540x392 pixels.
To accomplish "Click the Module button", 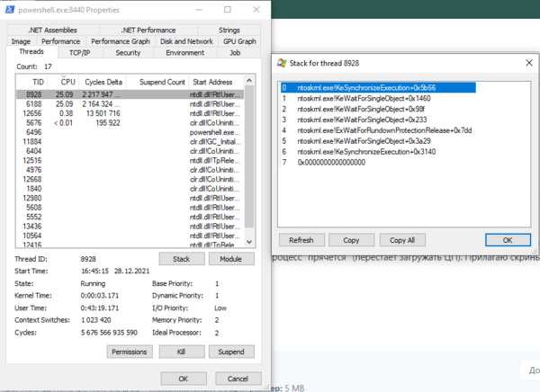I will click(231, 259).
